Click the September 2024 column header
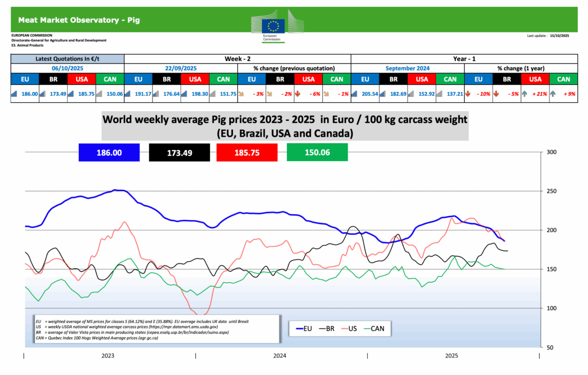 click(x=408, y=68)
